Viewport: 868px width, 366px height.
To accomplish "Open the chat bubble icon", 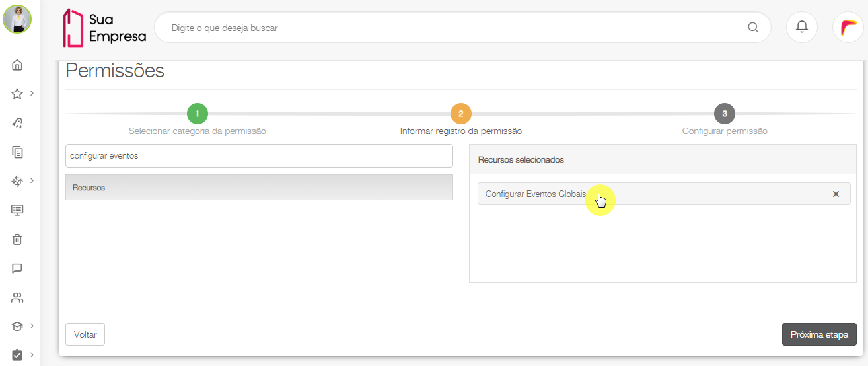I will [x=17, y=268].
